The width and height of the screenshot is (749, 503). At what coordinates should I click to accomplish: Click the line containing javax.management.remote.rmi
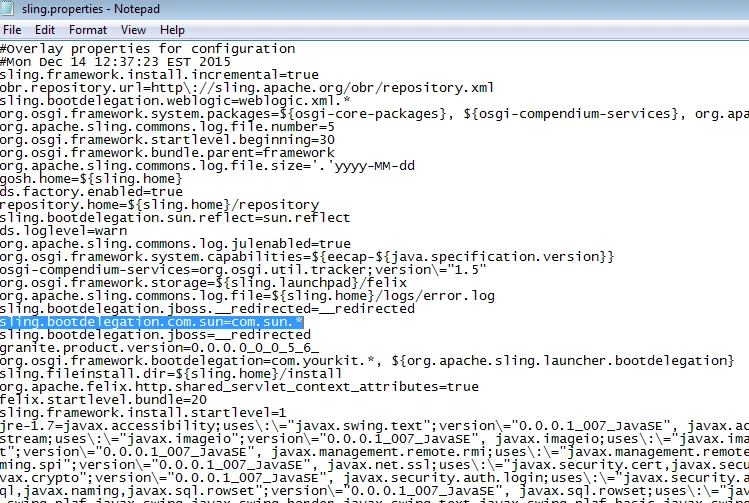374,451
